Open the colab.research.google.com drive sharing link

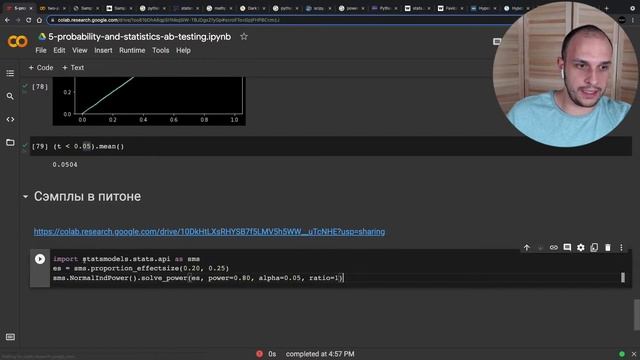pyautogui.click(x=209, y=231)
